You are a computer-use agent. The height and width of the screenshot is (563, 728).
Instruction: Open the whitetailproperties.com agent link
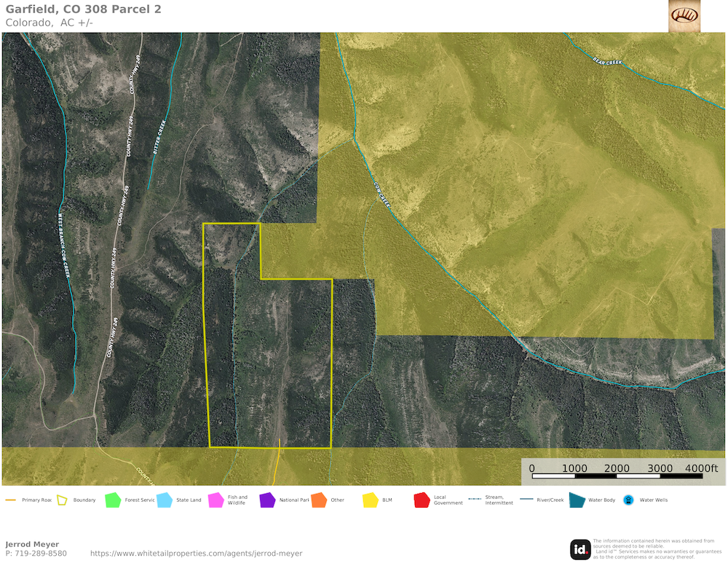[x=196, y=554]
